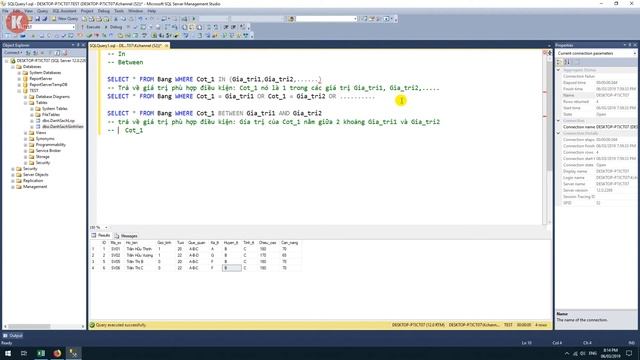Screen dimensions: 640x360
Task: Select the FileTables folder
Action: tap(51, 115)
